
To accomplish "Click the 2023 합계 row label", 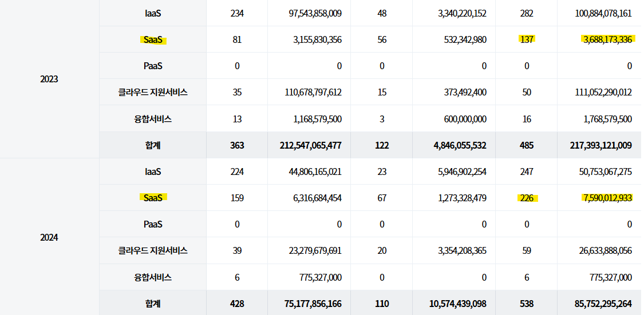I will coord(153,145).
